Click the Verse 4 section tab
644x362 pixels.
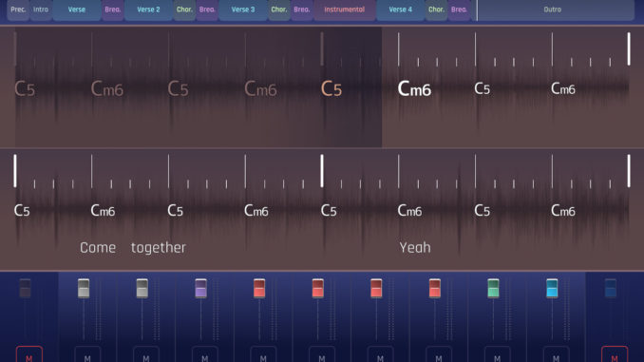point(401,10)
